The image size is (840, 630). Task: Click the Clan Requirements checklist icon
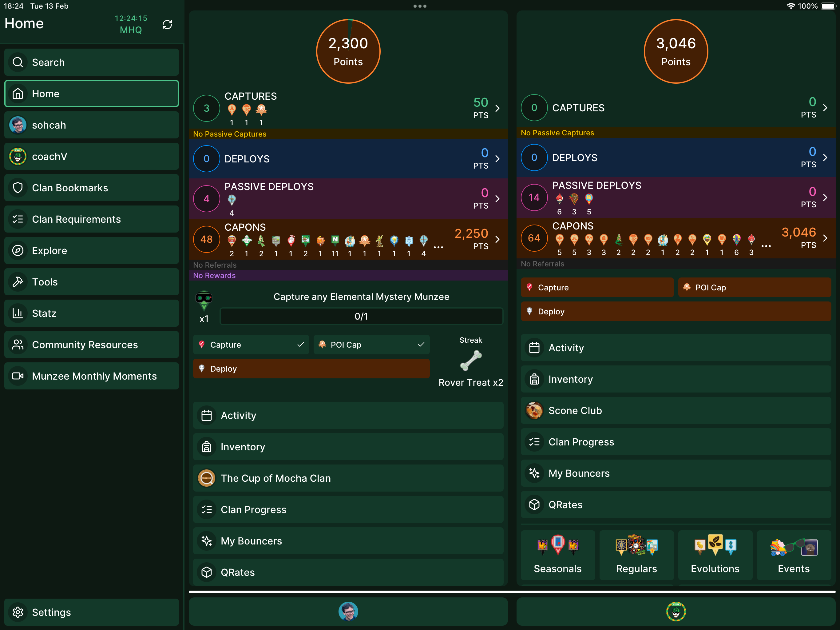coord(18,219)
